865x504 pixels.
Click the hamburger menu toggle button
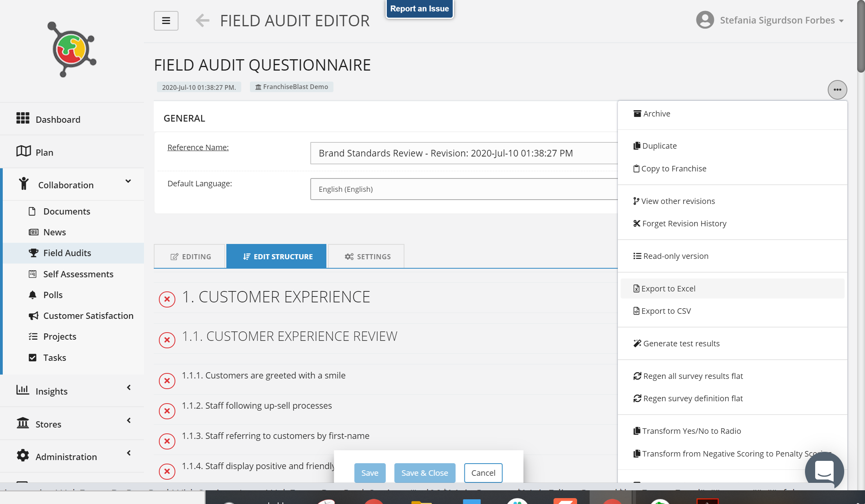(x=166, y=21)
